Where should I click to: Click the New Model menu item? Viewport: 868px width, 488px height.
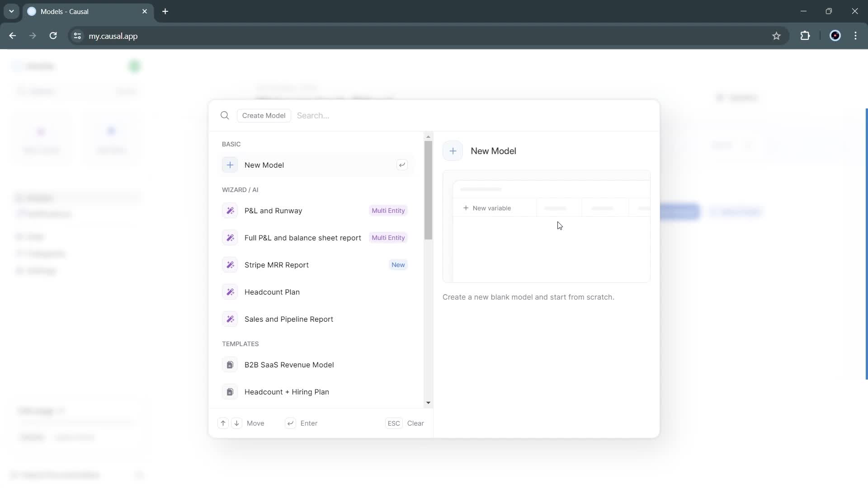point(264,165)
